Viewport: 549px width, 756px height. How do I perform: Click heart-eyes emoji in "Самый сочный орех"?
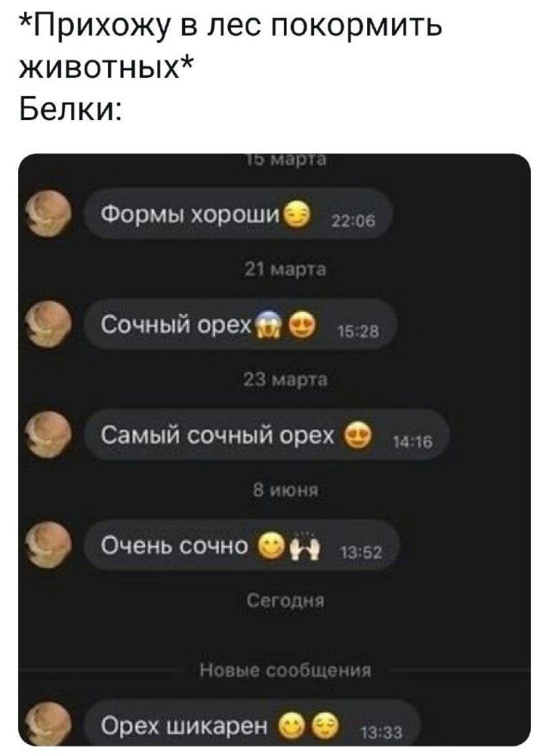(x=359, y=435)
